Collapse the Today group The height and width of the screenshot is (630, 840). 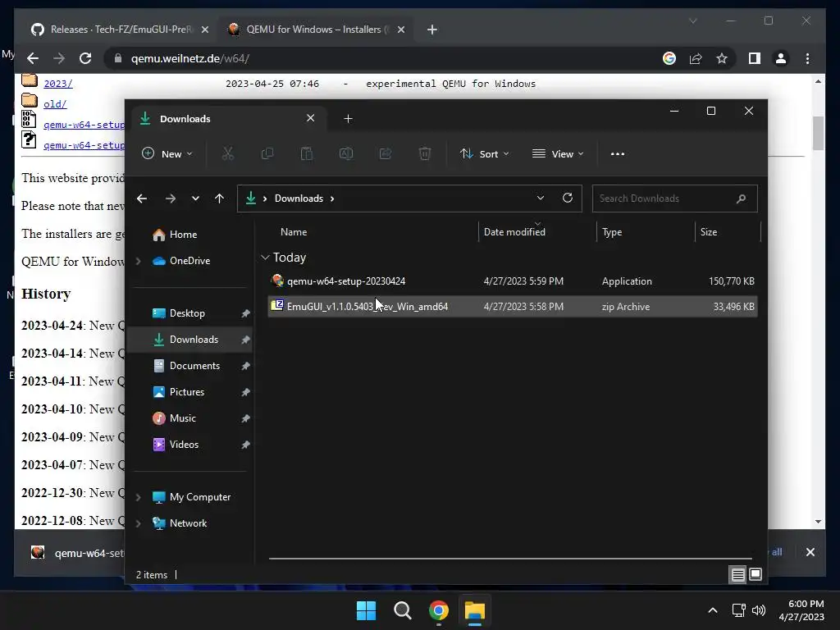[x=265, y=258]
